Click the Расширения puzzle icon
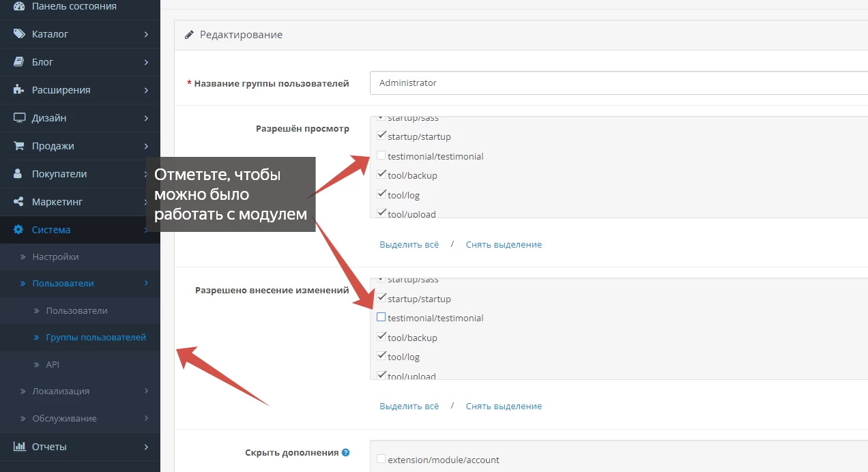The image size is (868, 472). pos(19,90)
